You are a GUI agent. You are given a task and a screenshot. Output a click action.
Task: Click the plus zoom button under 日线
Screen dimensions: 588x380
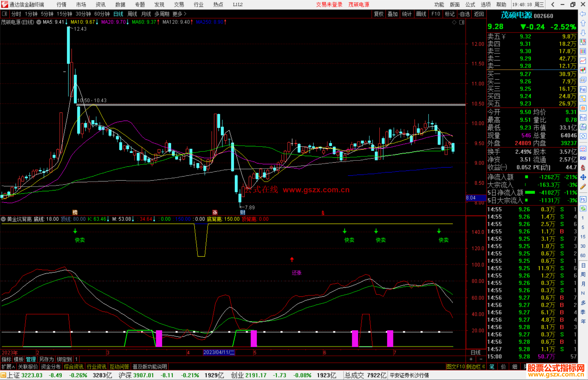471,359
